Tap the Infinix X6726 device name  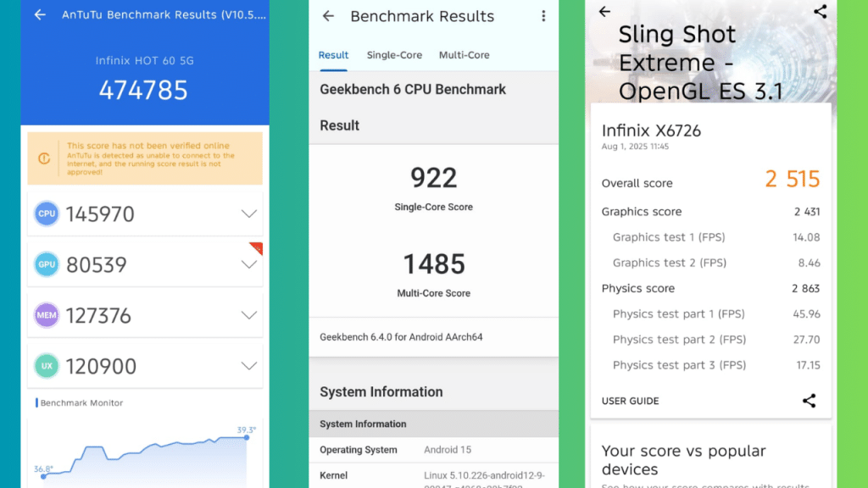coord(651,130)
